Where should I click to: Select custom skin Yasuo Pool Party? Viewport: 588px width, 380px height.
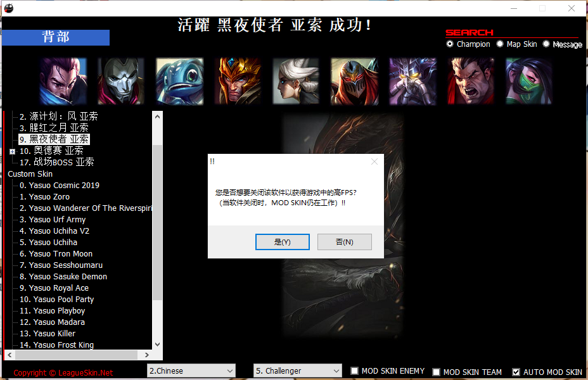[x=56, y=300]
